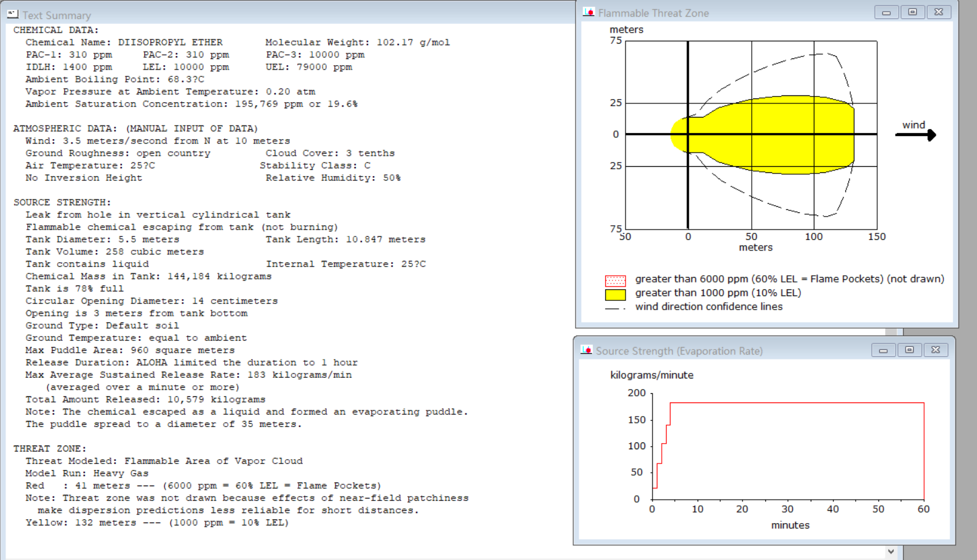This screenshot has width=977, height=560.
Task: Click the Tank is 78% full line
Action: click(x=74, y=289)
